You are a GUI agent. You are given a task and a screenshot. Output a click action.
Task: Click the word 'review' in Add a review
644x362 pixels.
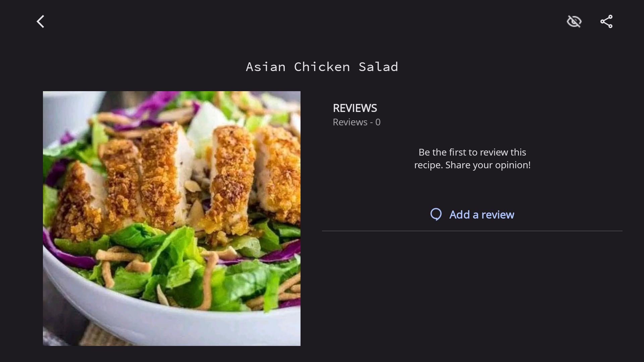(498, 215)
